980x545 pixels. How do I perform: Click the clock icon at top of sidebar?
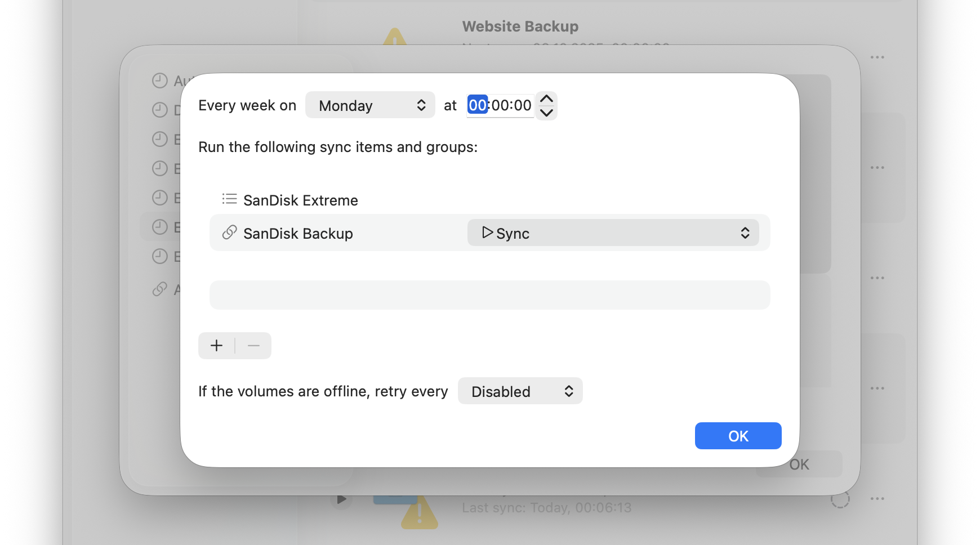(x=160, y=81)
